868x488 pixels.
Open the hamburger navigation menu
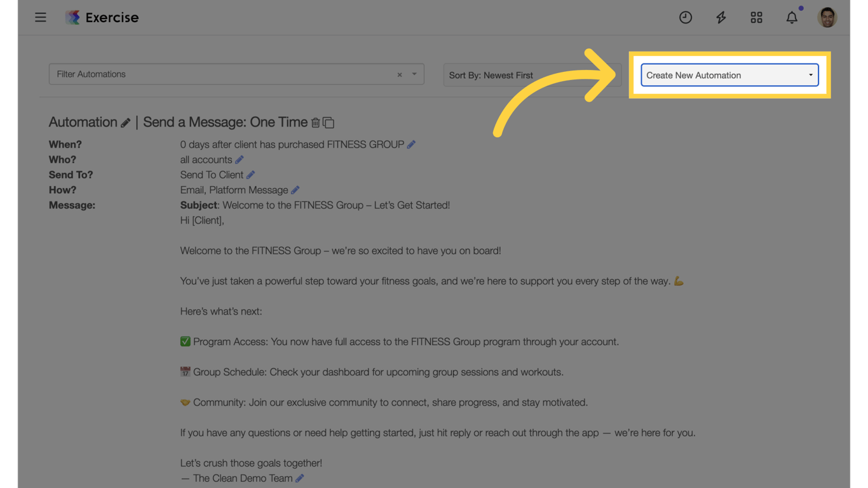(x=41, y=17)
